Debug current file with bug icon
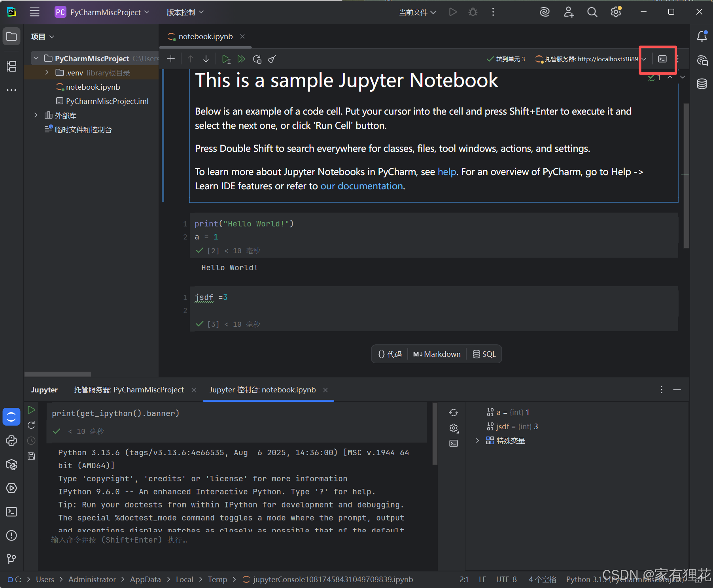The image size is (713, 588). [x=473, y=12]
